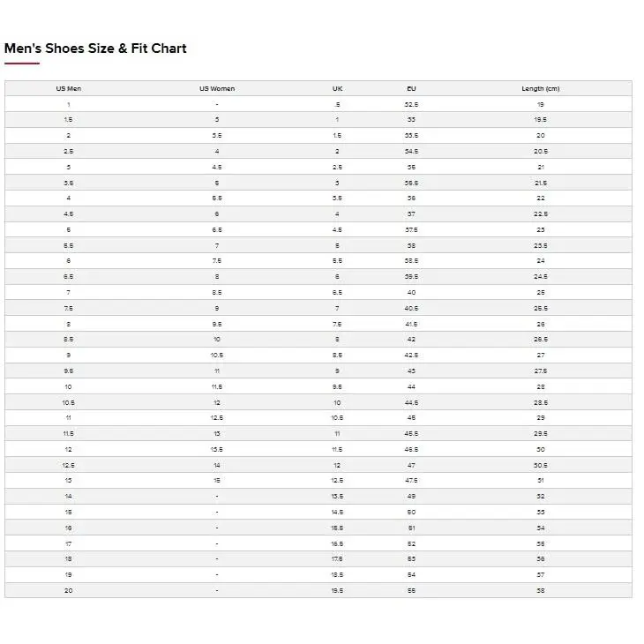
Task: Select the EU 40.5 cell
Action: pyautogui.click(x=411, y=309)
